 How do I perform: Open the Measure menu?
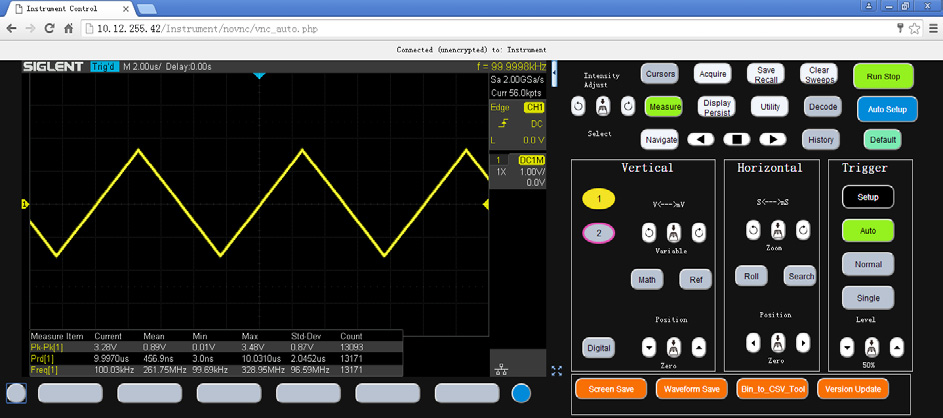(x=664, y=106)
